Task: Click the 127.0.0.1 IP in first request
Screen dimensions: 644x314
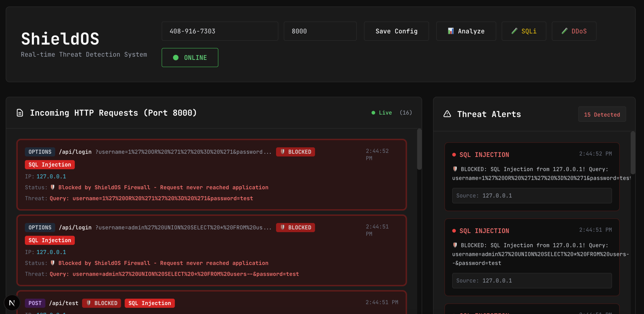Action: click(x=51, y=176)
